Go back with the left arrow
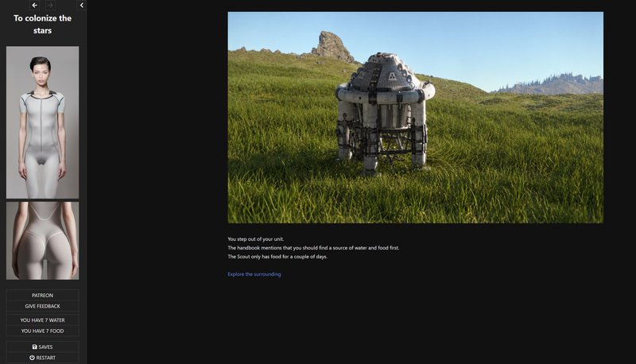 coord(34,6)
